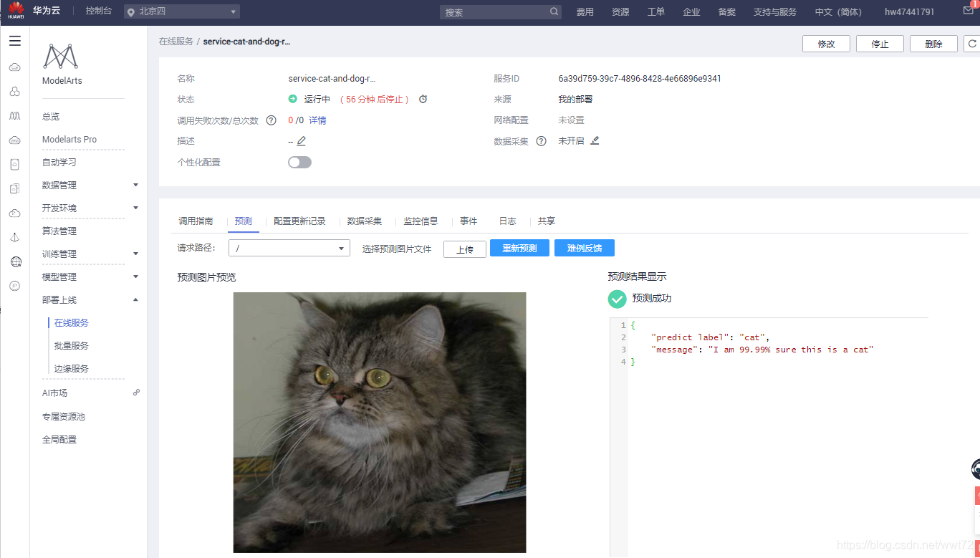Click the timer icon next to 56 分钟后停止
This screenshot has width=980, height=558.
point(423,99)
